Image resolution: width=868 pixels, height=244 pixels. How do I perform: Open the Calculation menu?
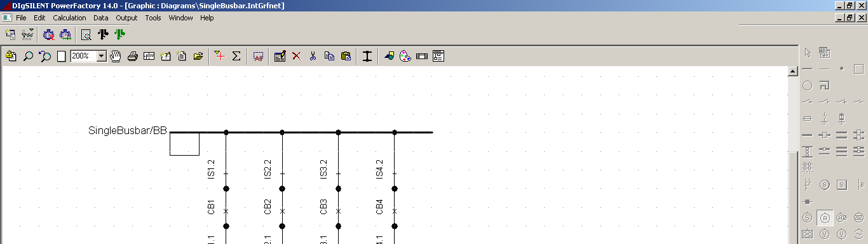click(x=69, y=18)
